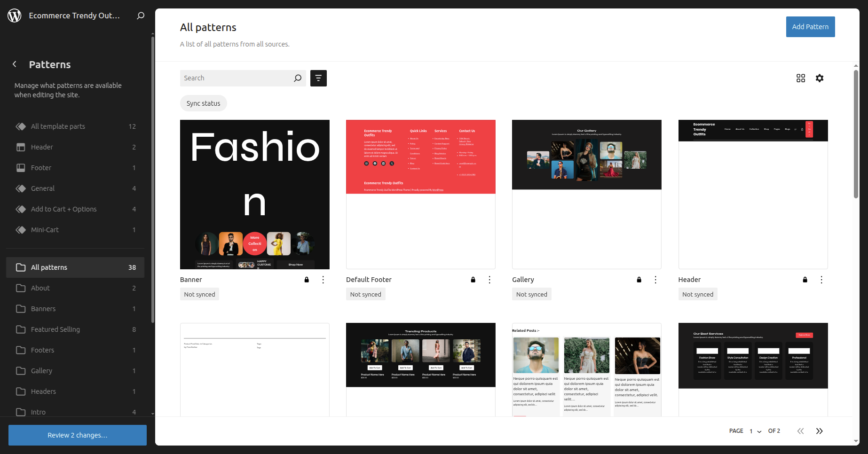Open the Banner pattern title
This screenshot has height=454, width=868.
point(191,280)
